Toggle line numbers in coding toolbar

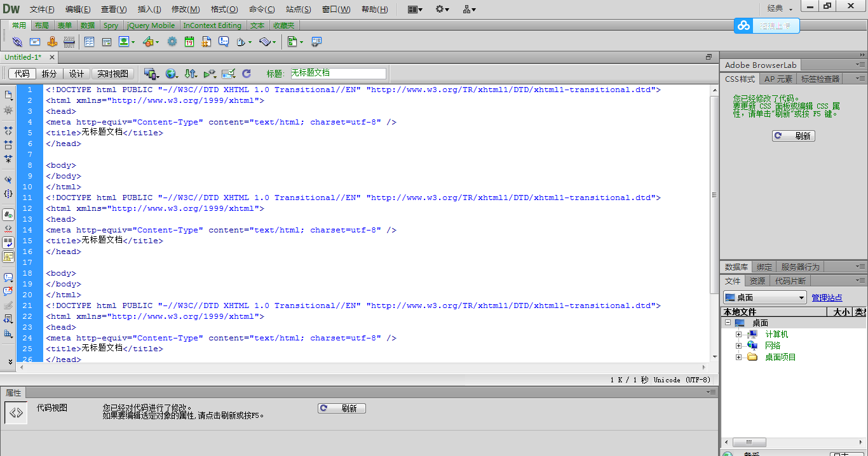point(8,215)
